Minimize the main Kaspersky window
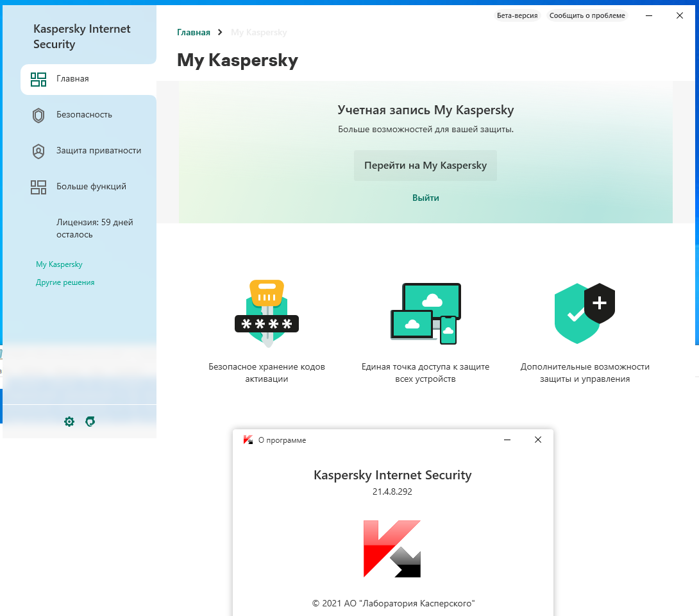This screenshot has width=699, height=616. tap(649, 15)
